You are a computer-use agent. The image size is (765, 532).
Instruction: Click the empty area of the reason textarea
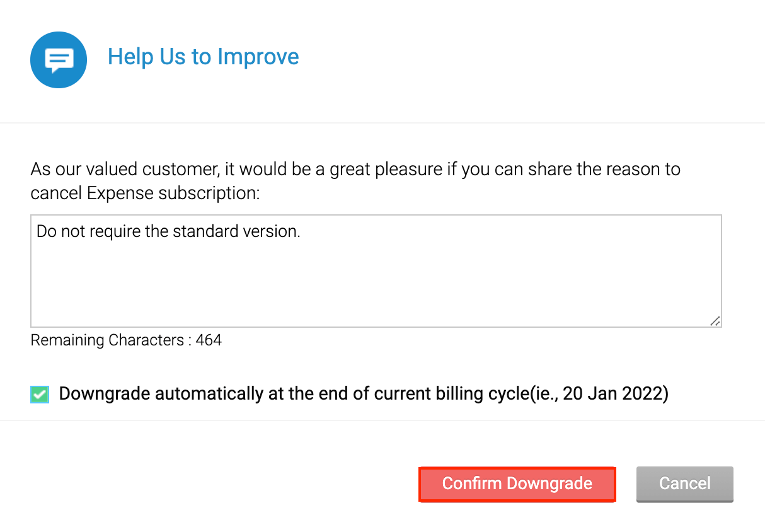click(x=376, y=290)
